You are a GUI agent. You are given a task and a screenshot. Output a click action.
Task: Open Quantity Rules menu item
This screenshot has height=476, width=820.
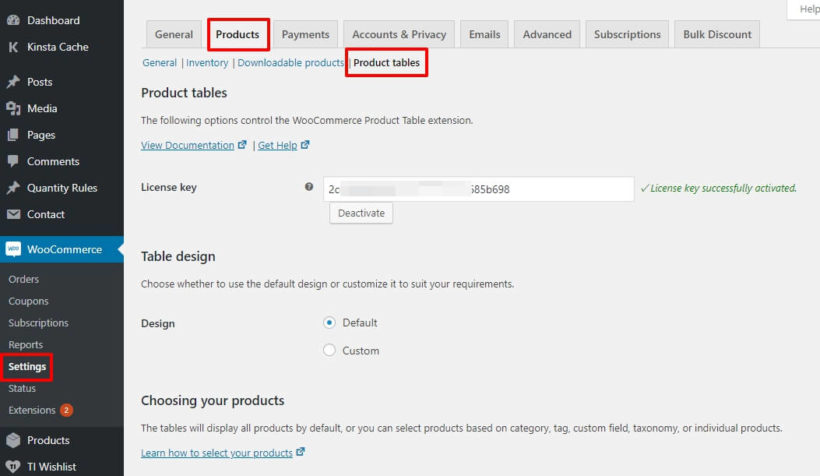[62, 188]
